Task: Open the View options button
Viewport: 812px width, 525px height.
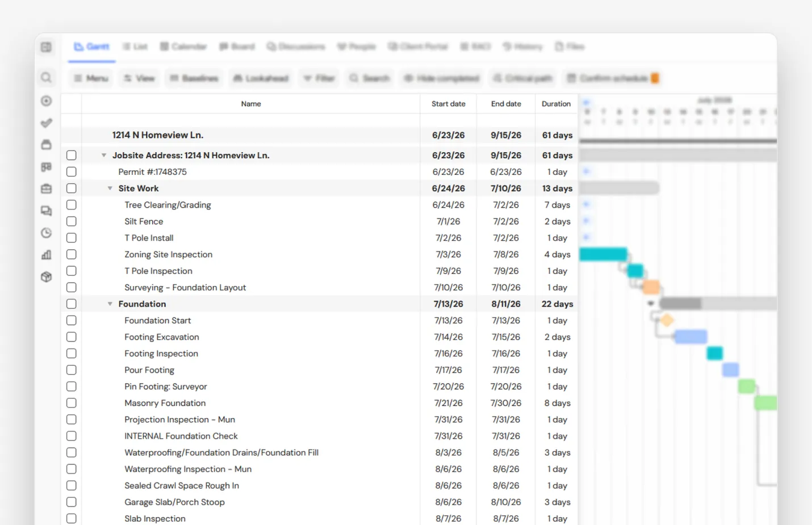Action: (140, 78)
